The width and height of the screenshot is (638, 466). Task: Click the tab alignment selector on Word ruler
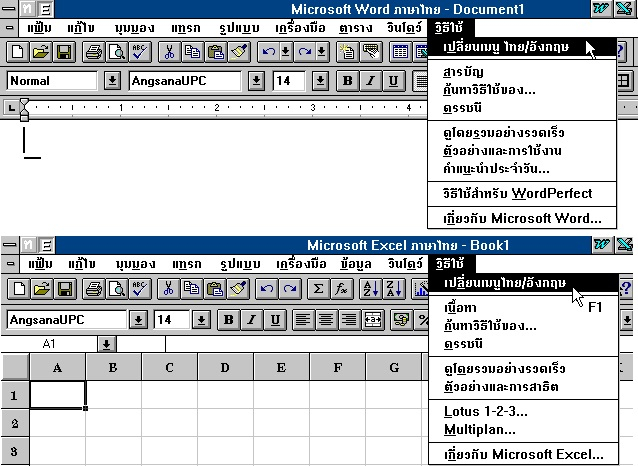11,108
